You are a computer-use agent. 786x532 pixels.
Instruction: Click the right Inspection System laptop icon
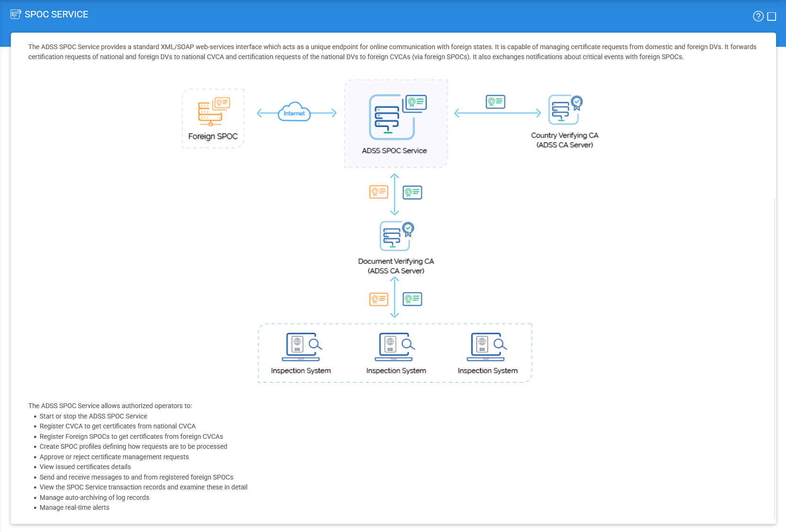click(487, 347)
